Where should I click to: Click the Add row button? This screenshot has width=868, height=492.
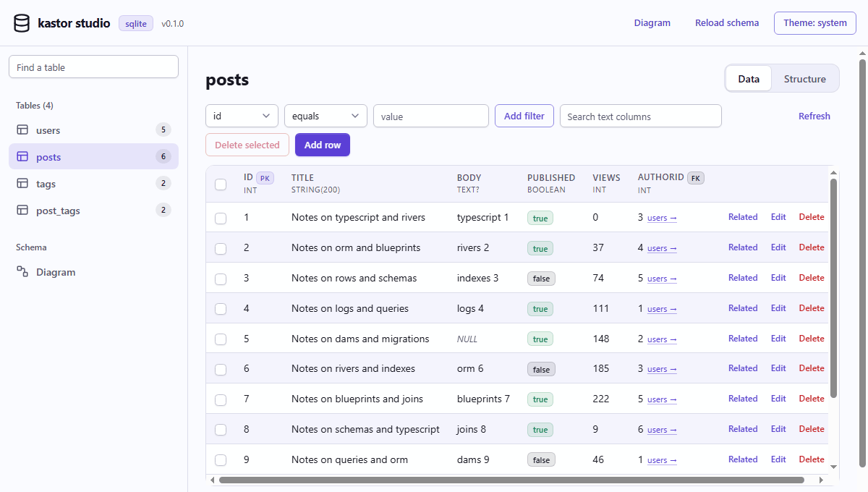323,145
